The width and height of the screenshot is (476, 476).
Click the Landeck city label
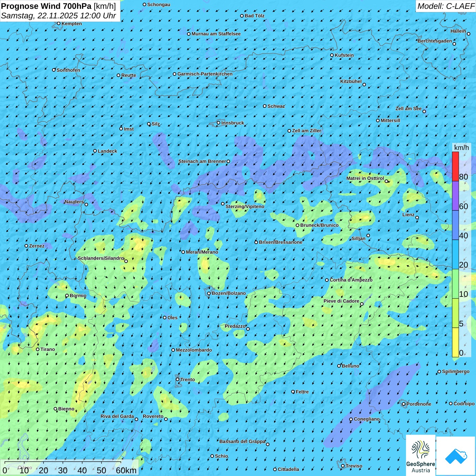107,151
